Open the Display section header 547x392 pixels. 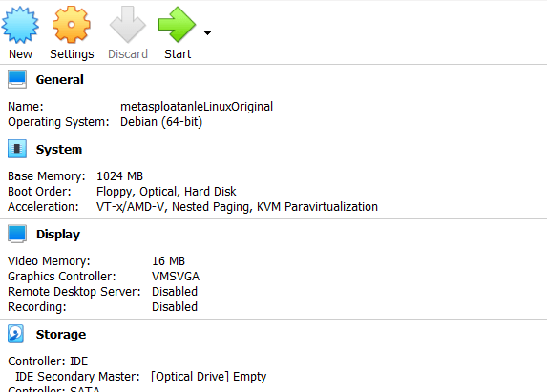pos(58,235)
